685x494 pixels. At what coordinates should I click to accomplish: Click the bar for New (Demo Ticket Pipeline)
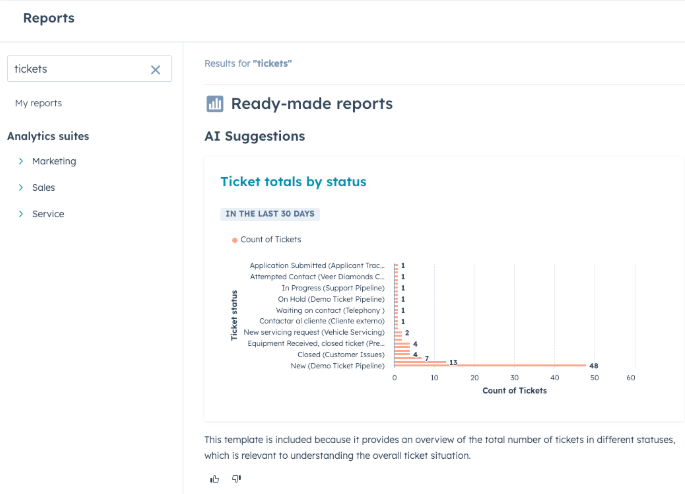click(490, 365)
